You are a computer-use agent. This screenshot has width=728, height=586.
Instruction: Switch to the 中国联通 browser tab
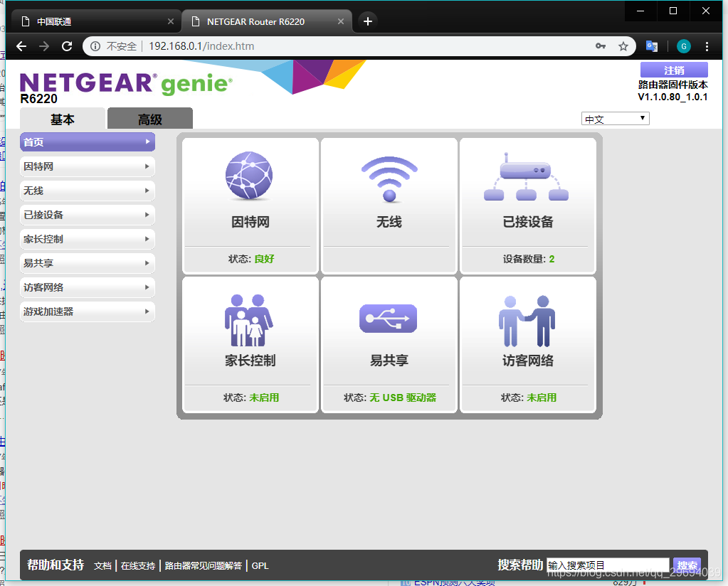pyautogui.click(x=95, y=21)
